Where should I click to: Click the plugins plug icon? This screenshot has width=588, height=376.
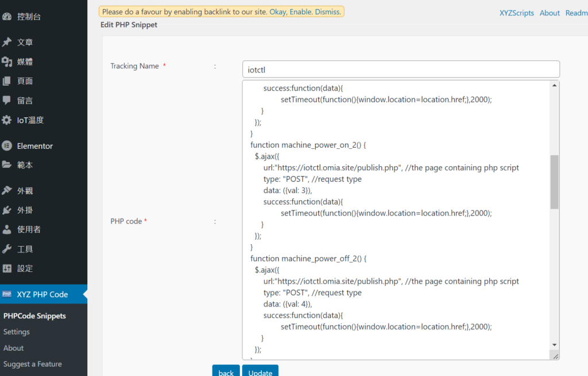coord(7,210)
